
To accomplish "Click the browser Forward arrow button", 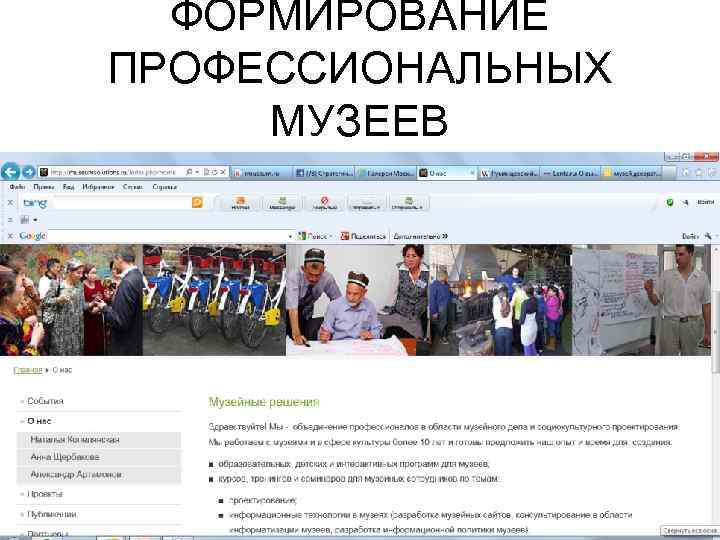I will click(29, 172).
